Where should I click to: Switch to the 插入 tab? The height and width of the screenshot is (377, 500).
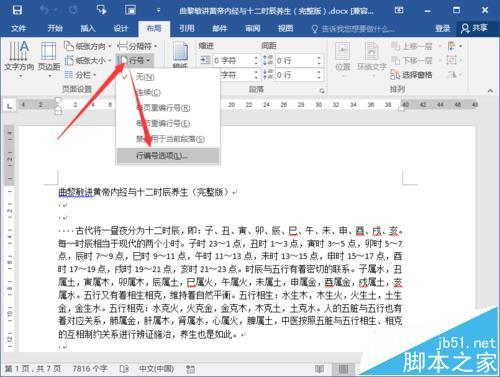click(88, 29)
